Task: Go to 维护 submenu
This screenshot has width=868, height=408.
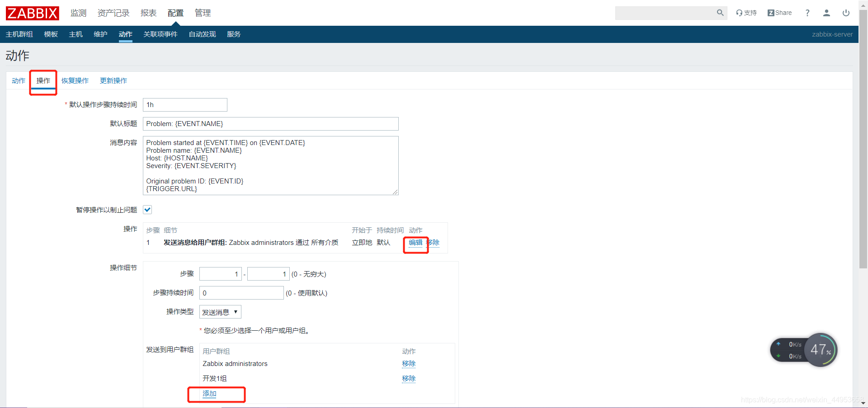Action: (100, 34)
